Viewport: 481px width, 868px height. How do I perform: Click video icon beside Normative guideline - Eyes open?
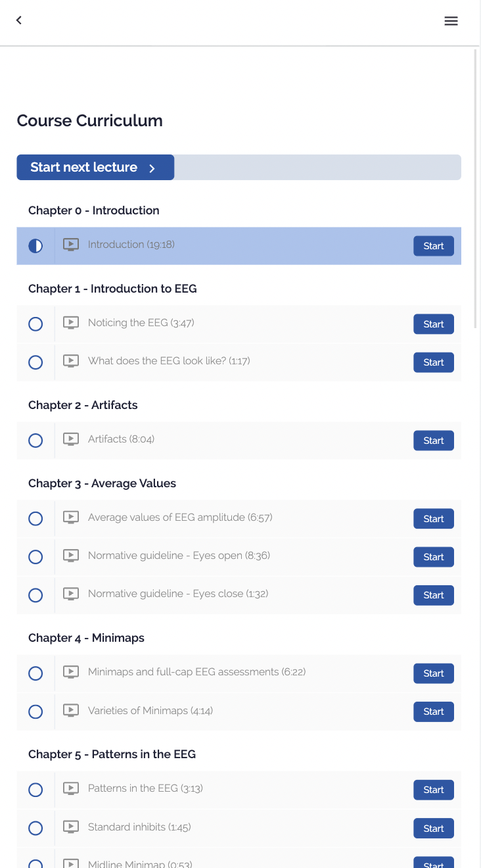pyautogui.click(x=71, y=556)
